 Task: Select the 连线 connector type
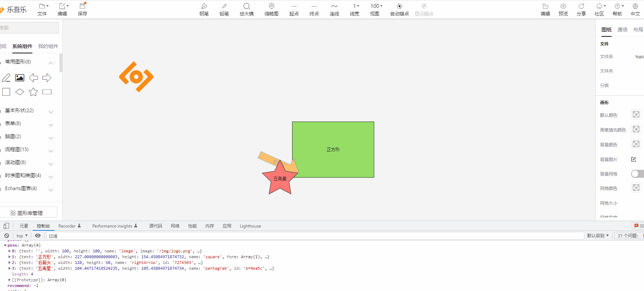(x=334, y=10)
